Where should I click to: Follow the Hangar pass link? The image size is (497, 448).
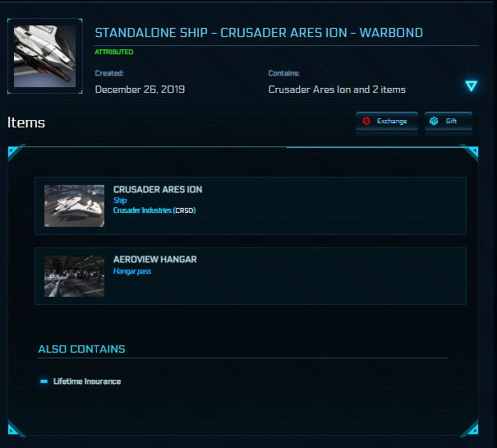(132, 270)
